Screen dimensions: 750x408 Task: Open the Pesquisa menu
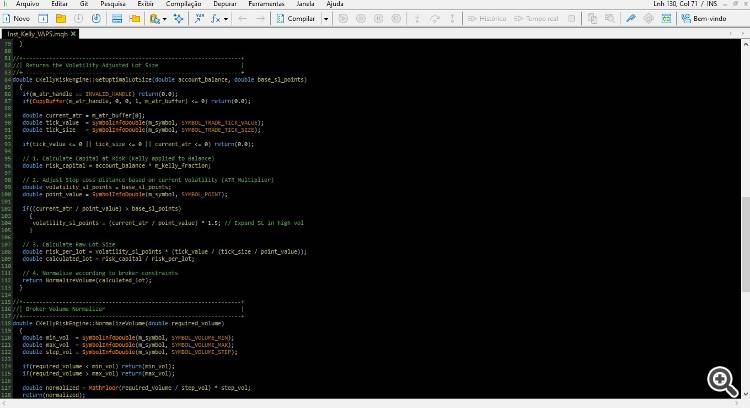[113, 4]
